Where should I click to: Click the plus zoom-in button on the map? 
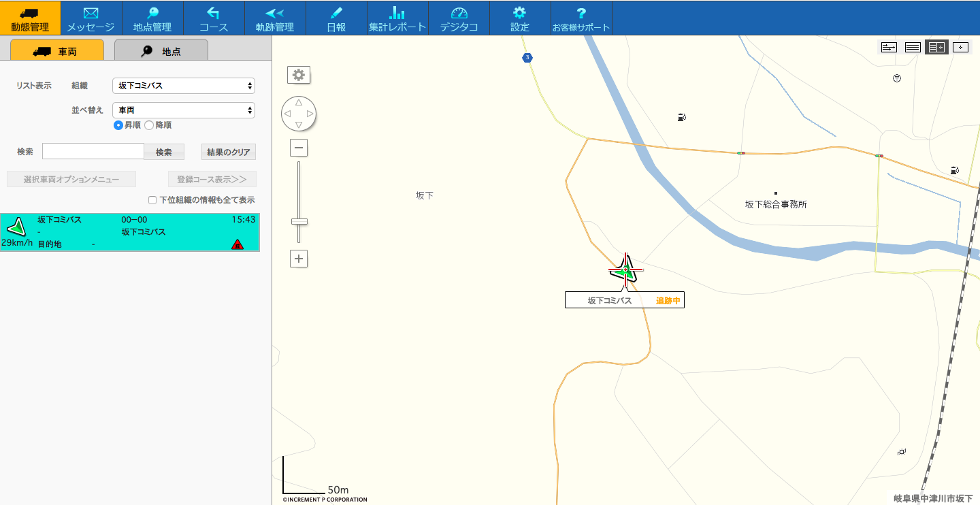pos(299,259)
